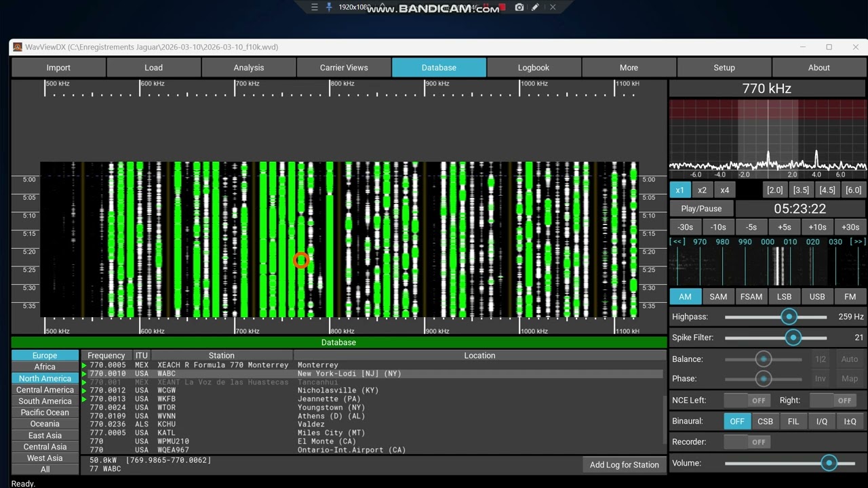The height and width of the screenshot is (488, 868).
Task: Select LSB demodulation mode
Action: click(785, 297)
